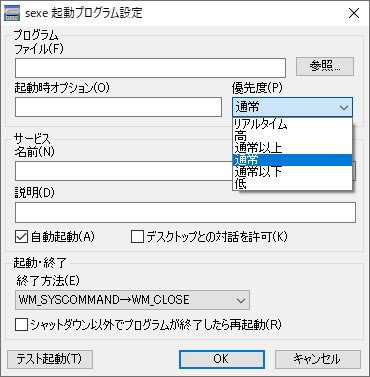Confirm with the OK button
This screenshot has height=377, width=370.
pyautogui.click(x=222, y=359)
